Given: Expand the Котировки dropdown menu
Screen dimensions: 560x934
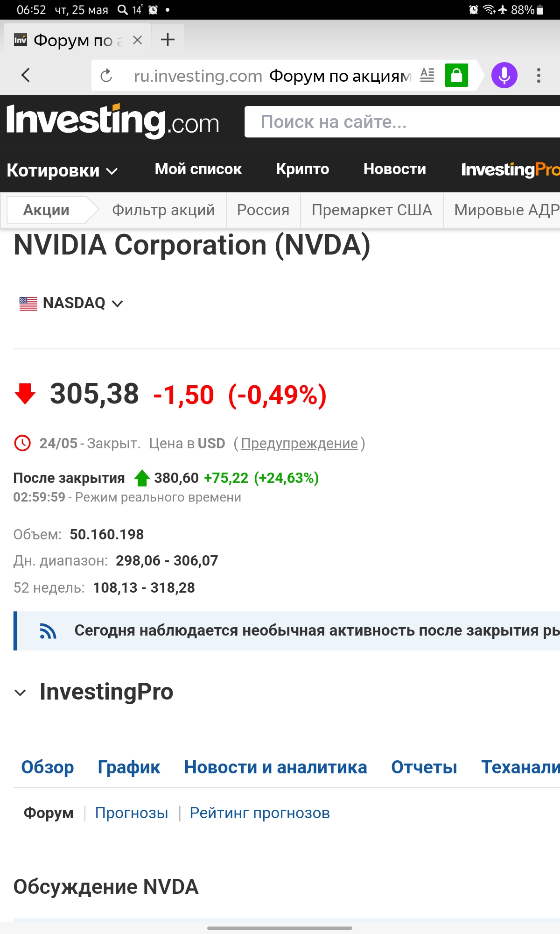Looking at the screenshot, I should (x=62, y=170).
